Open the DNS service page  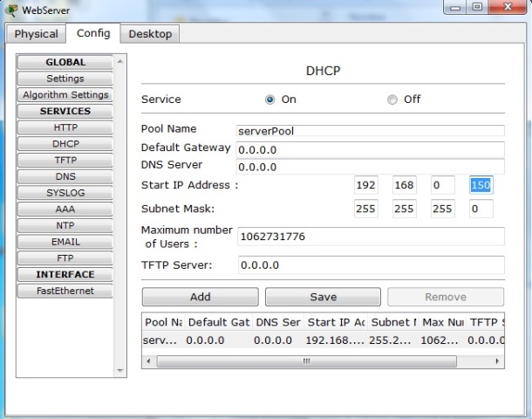(65, 176)
